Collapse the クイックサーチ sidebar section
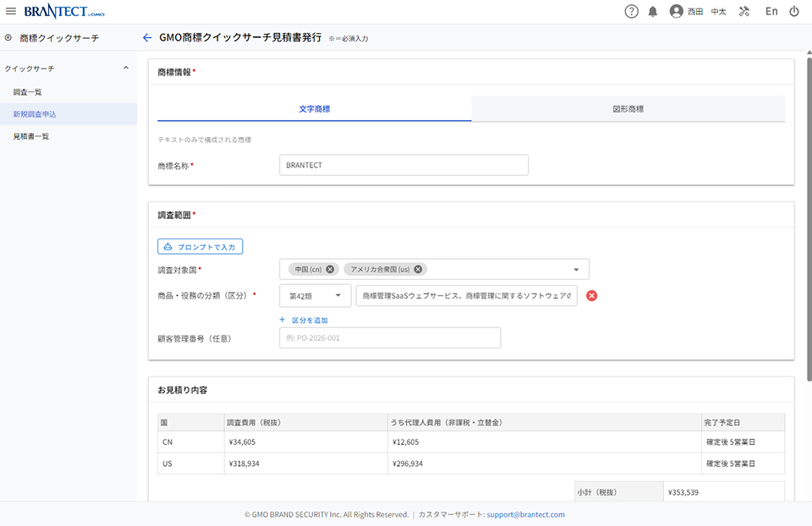812x526 pixels. (126, 68)
